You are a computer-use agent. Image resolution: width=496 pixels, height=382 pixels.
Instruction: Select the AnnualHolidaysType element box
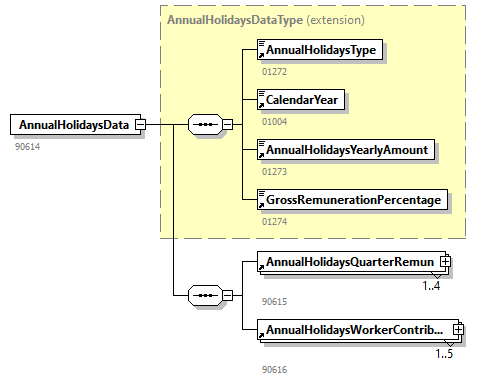[x=320, y=50]
